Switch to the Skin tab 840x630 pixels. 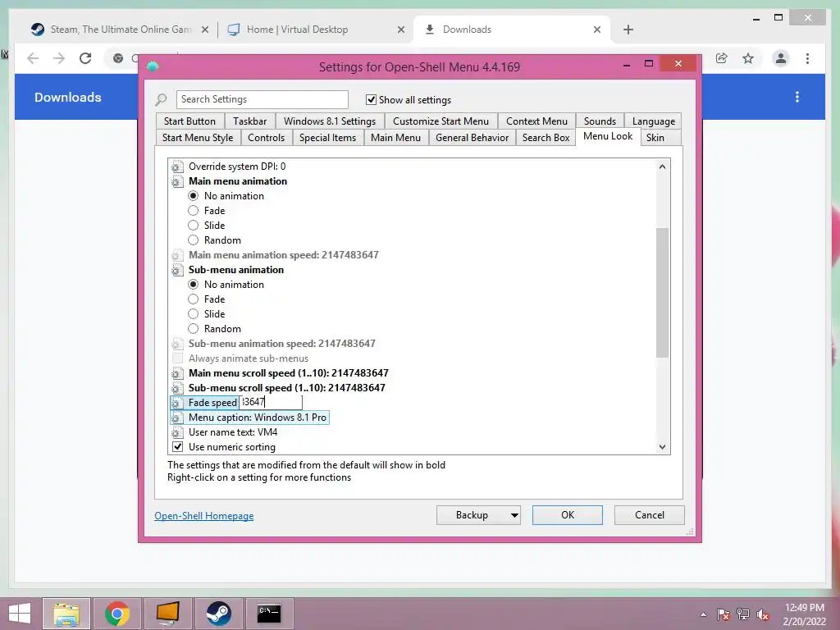pyautogui.click(x=655, y=138)
